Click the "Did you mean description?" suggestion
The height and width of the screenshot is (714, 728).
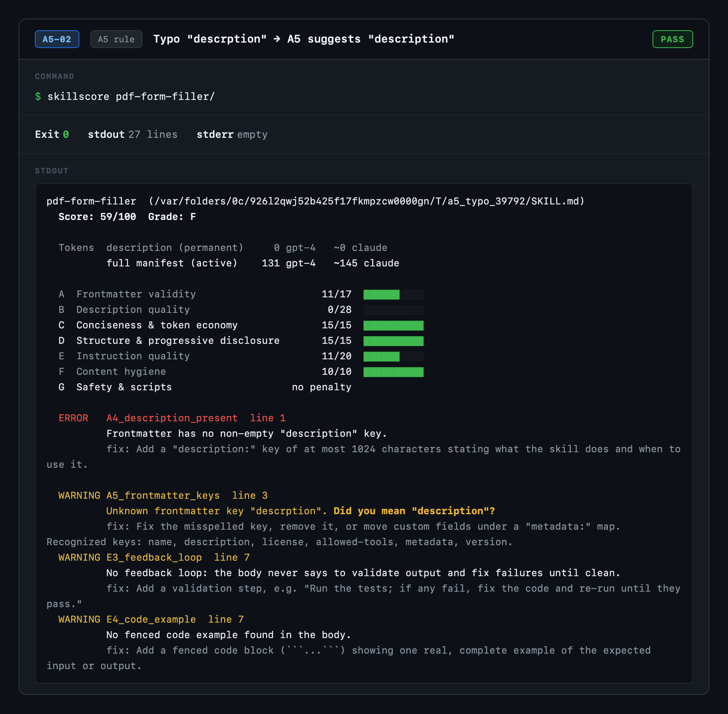point(414,511)
